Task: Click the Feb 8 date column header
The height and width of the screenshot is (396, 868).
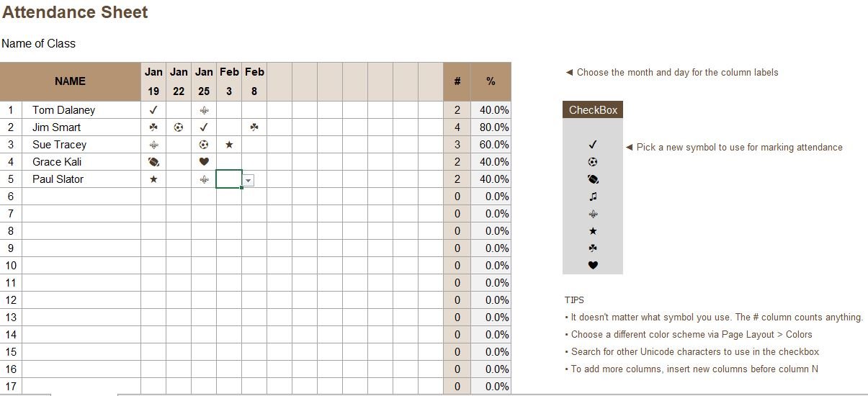Action: tap(254, 81)
